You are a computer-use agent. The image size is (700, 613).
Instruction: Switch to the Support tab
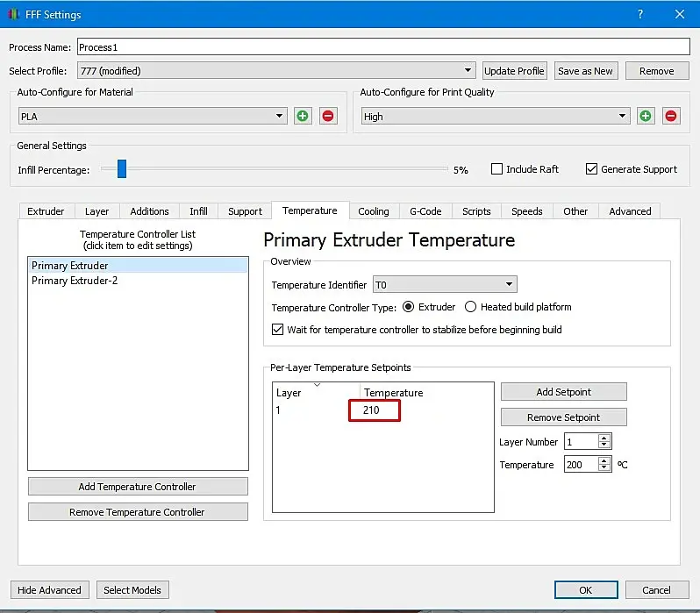[245, 211]
